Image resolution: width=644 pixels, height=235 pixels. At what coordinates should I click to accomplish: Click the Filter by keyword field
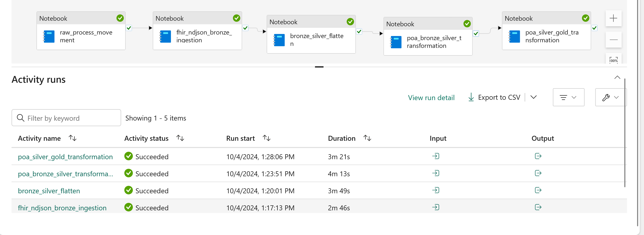[x=66, y=118]
